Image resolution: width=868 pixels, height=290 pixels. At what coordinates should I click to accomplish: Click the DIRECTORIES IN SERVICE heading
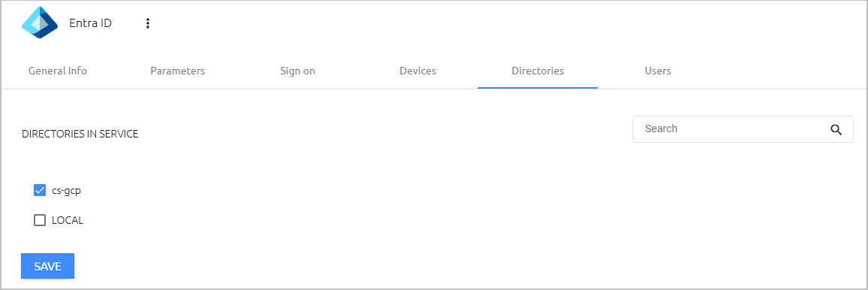(80, 134)
